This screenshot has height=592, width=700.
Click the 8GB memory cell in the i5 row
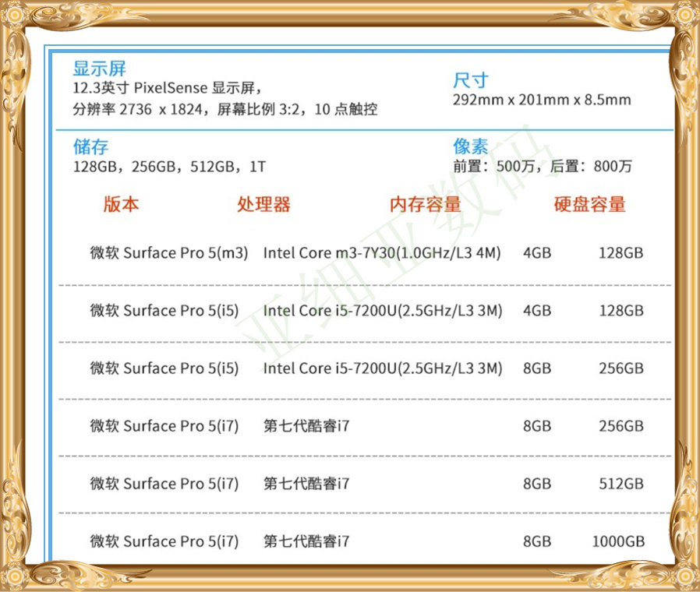tap(537, 368)
